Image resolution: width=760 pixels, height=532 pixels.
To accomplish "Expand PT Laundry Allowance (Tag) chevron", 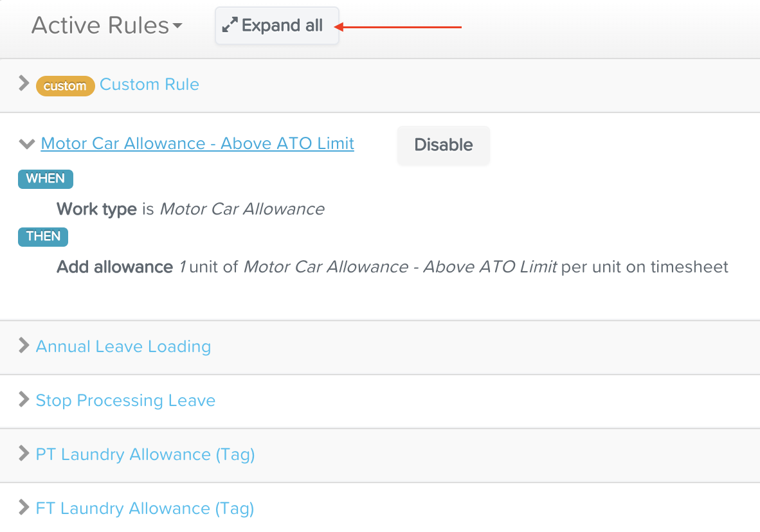I will tap(24, 454).
